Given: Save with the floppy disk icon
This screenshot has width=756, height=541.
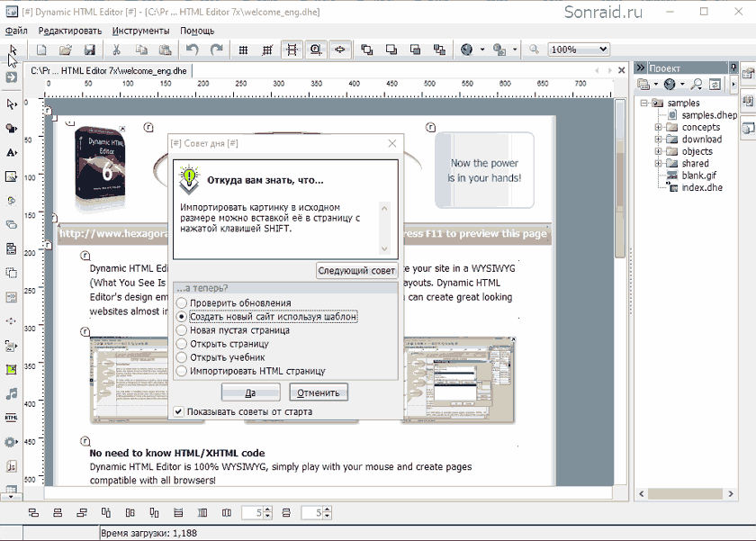Looking at the screenshot, I should click(x=90, y=50).
